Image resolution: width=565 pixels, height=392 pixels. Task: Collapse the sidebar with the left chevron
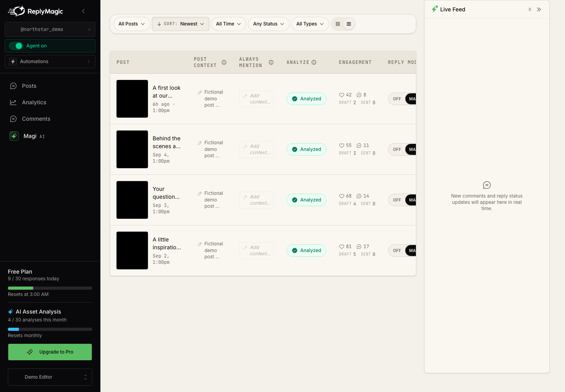point(83,11)
